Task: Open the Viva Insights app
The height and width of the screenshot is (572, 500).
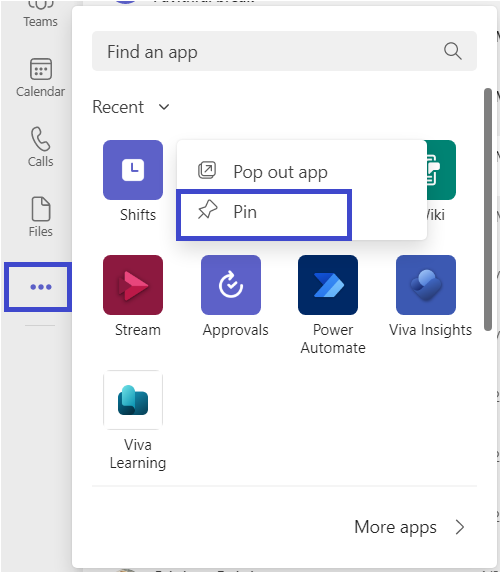Action: pyautogui.click(x=426, y=285)
